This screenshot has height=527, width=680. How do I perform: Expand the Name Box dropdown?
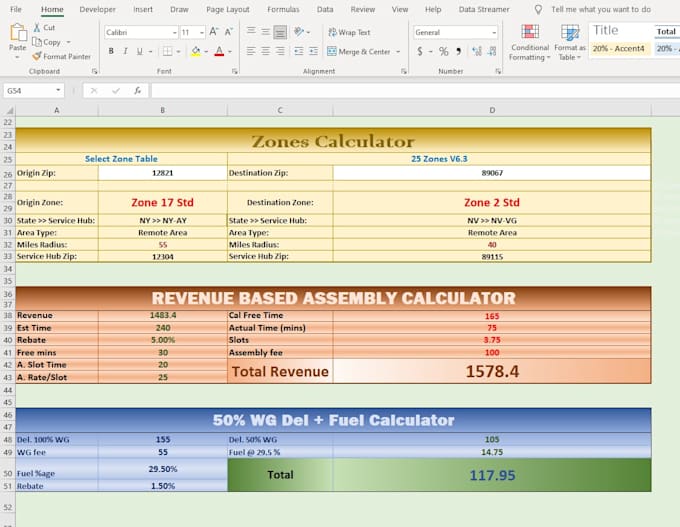[58, 90]
